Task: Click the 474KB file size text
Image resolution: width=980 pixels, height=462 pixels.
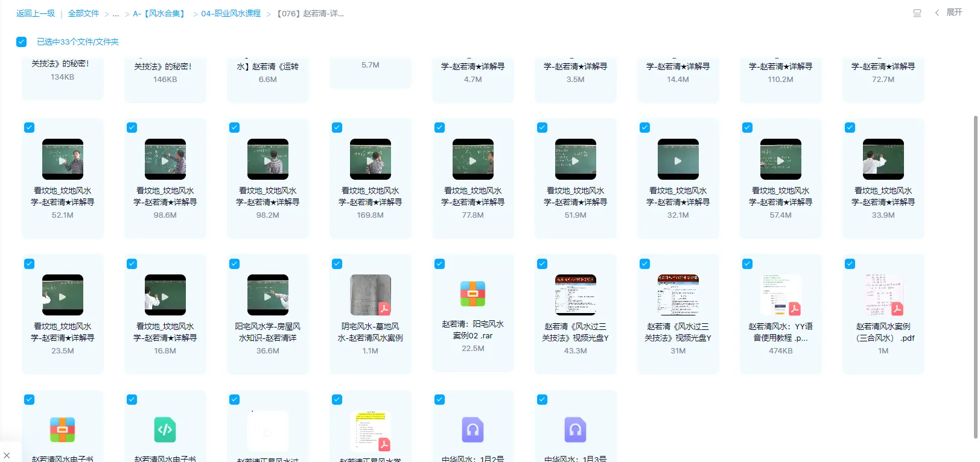Action: pyautogui.click(x=781, y=350)
